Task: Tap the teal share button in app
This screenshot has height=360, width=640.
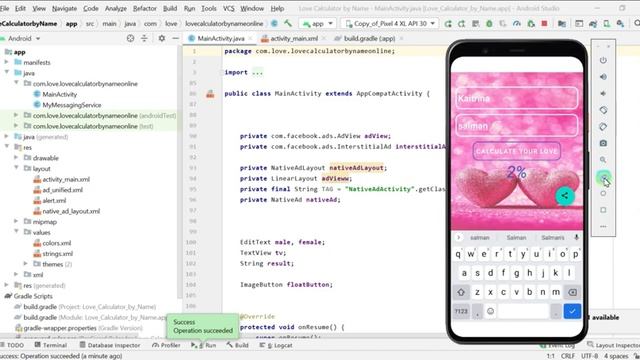Action: click(x=565, y=196)
